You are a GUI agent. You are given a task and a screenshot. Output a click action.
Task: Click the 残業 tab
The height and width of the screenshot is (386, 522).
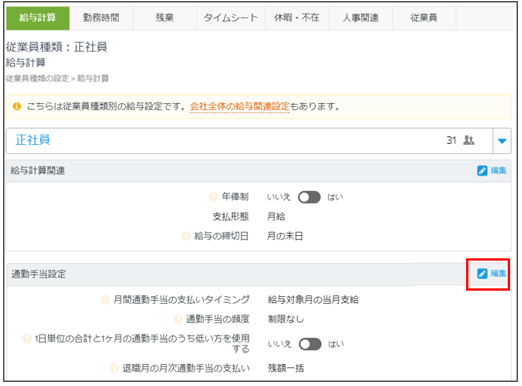[x=165, y=18]
